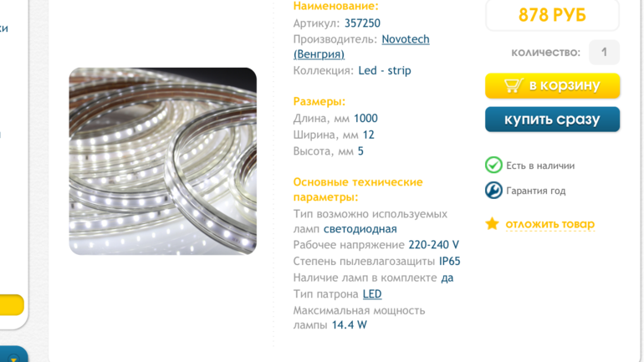Click the wrench warranty icon
Screen dimensions: 644x362
pyautogui.click(x=493, y=191)
